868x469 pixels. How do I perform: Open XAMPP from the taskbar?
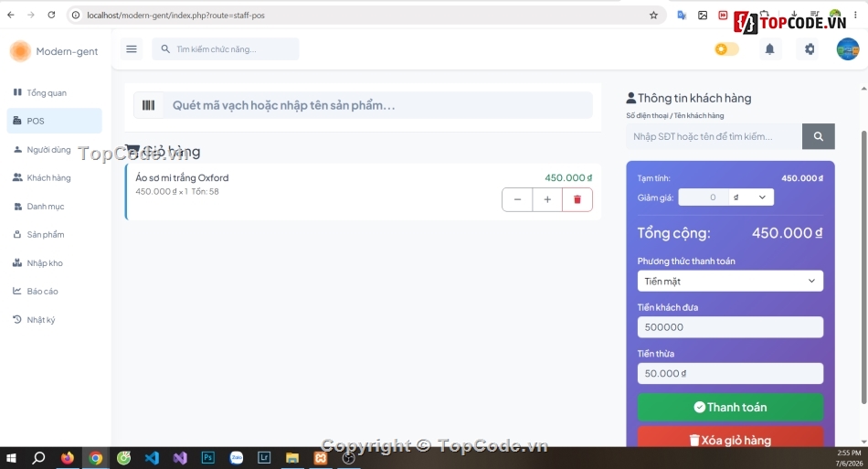point(321,458)
